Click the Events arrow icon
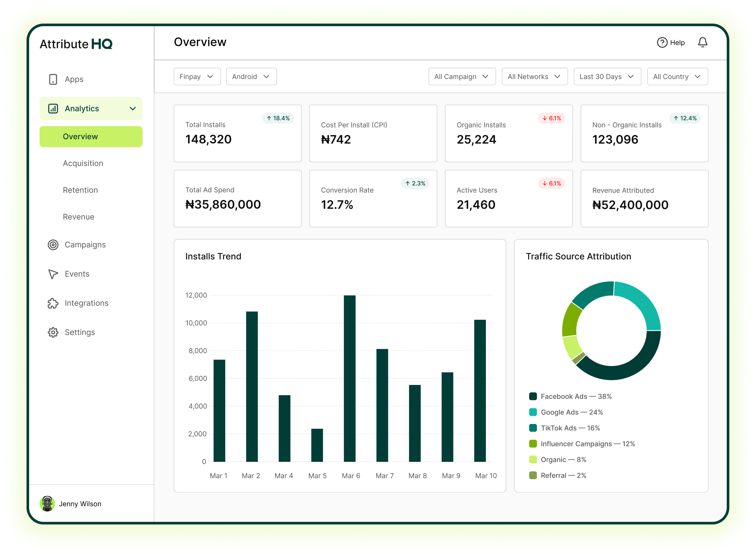 coord(53,274)
